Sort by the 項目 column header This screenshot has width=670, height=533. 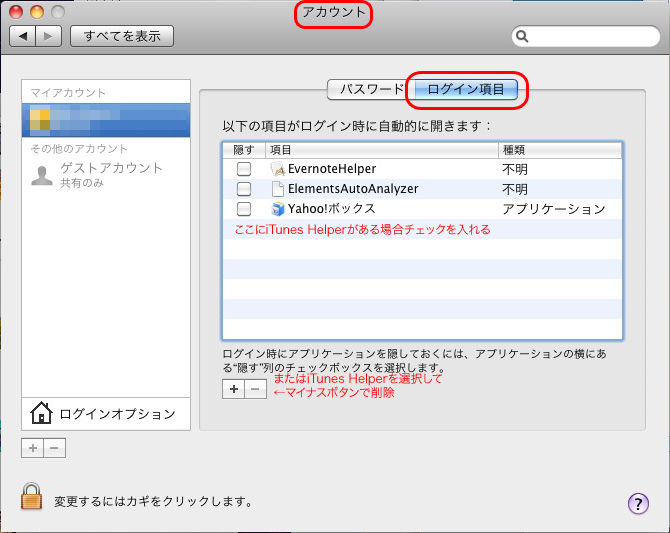tap(382, 150)
